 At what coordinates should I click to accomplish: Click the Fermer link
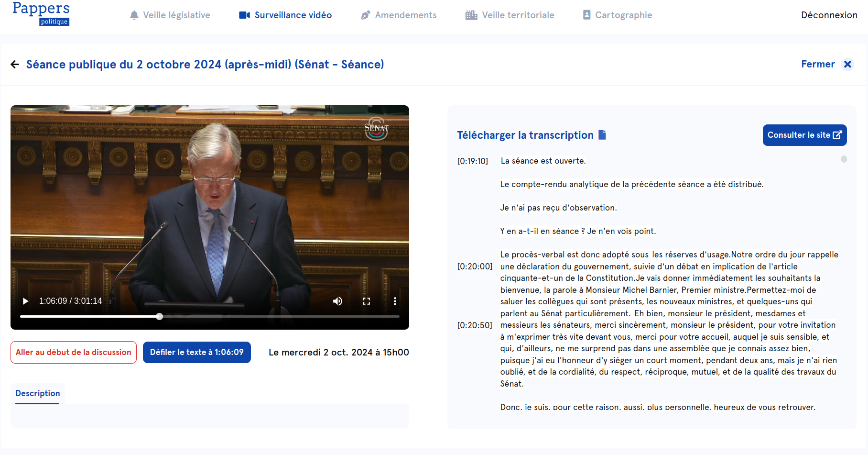click(818, 64)
